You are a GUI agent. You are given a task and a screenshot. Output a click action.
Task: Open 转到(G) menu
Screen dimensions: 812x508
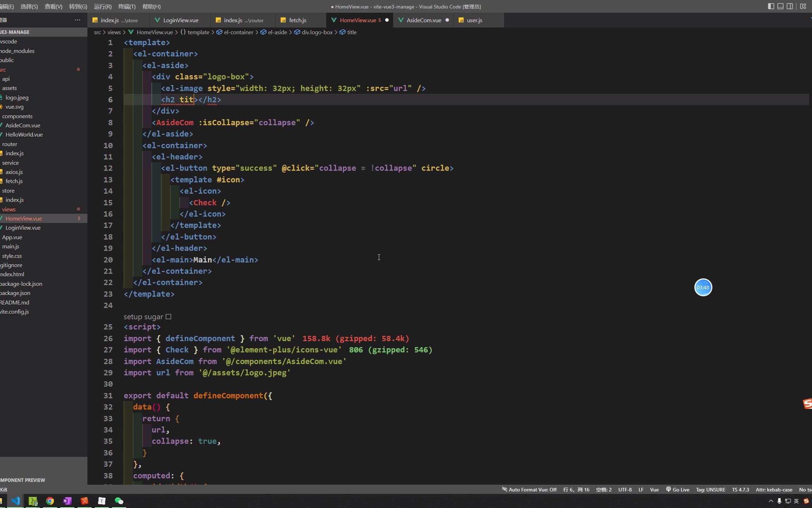(78, 6)
